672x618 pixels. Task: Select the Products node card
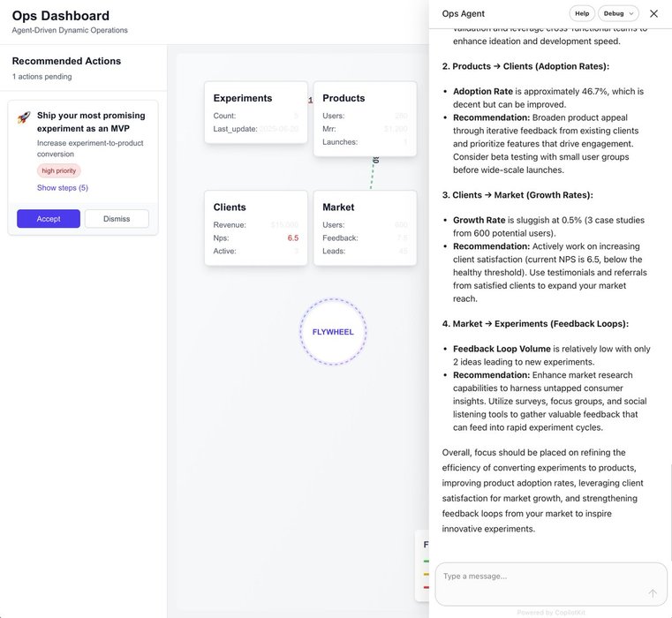pyautogui.click(x=365, y=118)
